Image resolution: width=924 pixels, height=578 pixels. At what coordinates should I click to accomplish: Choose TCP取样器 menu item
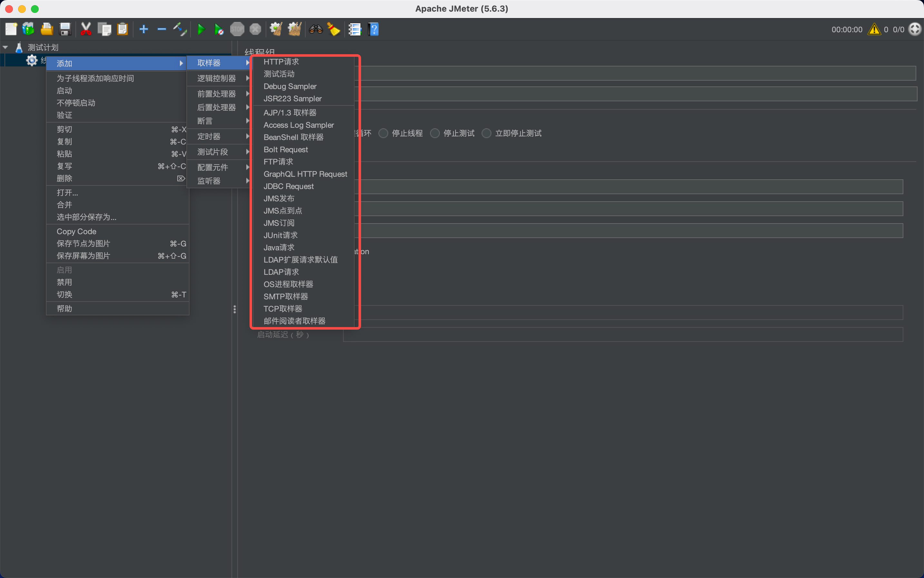(304, 308)
